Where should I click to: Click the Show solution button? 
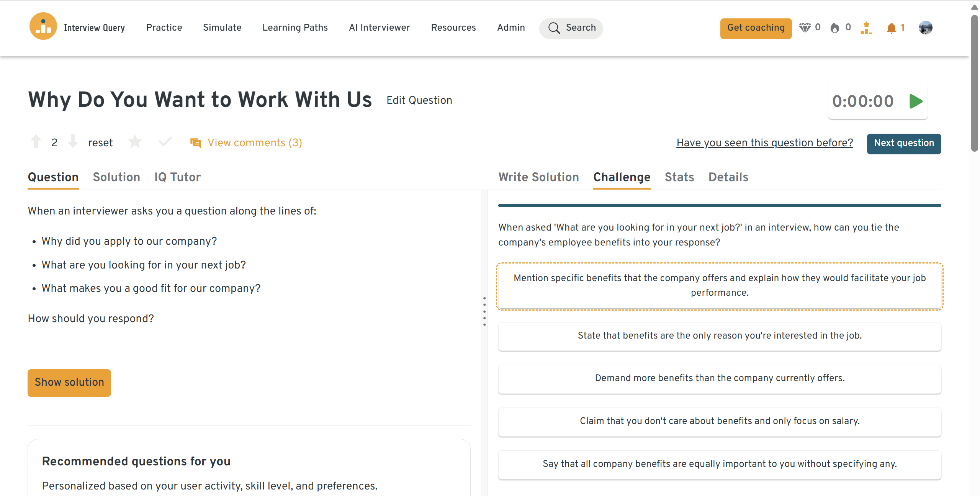tap(69, 383)
